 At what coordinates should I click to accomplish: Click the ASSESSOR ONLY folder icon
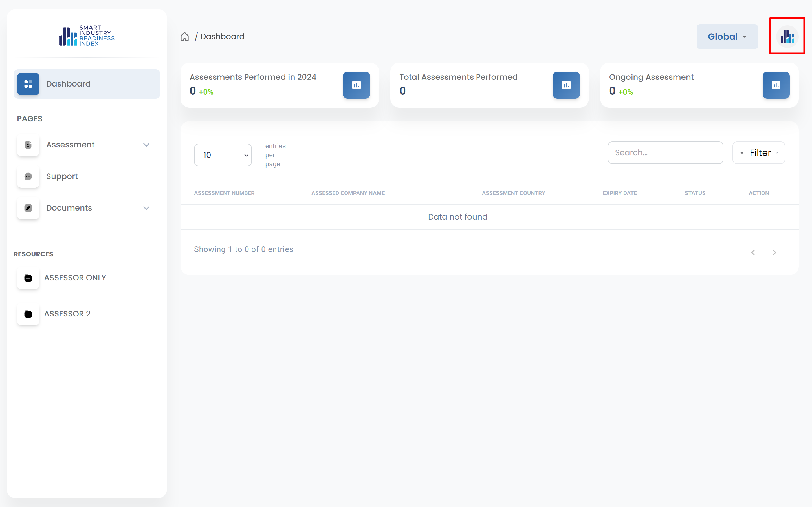pyautogui.click(x=28, y=278)
